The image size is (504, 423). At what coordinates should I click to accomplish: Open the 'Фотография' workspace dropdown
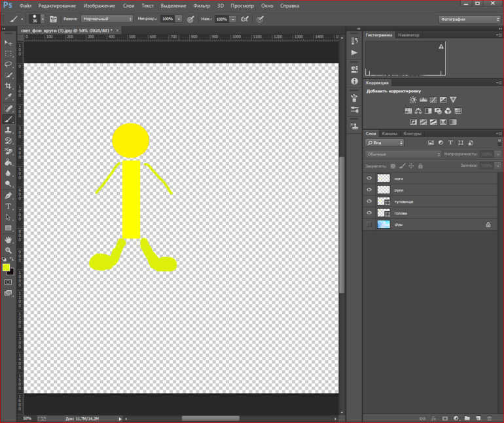(469, 19)
